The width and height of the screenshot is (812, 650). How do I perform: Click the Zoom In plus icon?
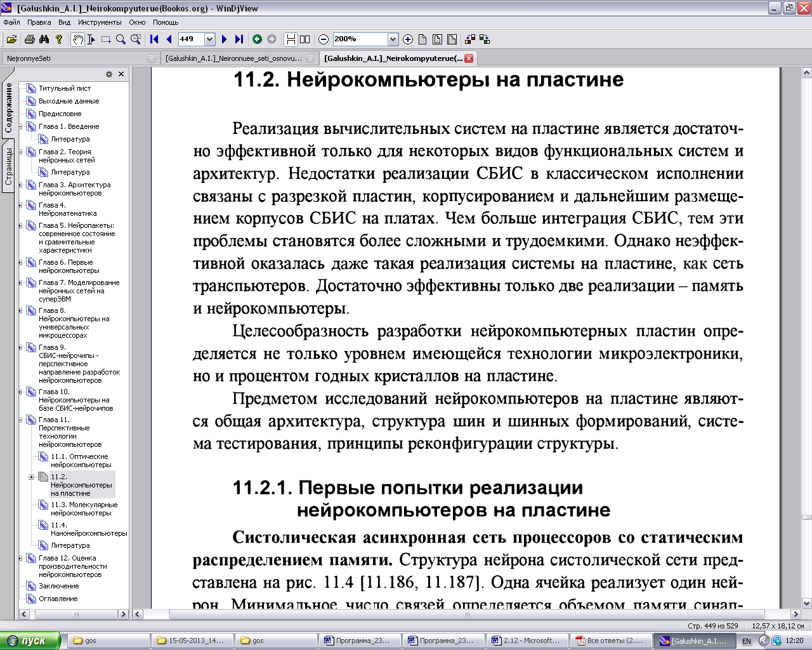pyautogui.click(x=408, y=39)
